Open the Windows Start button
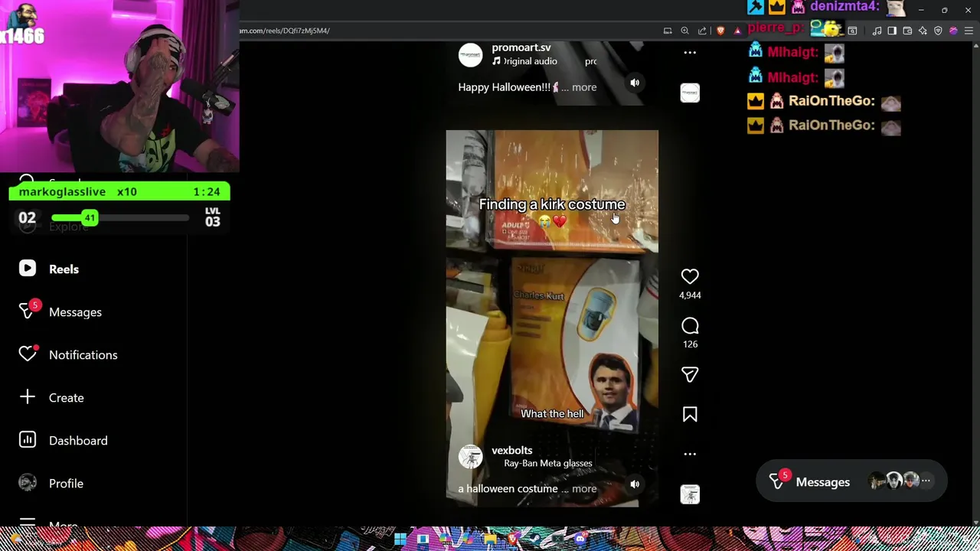Screen dimensions: 980x551 (x=400, y=539)
